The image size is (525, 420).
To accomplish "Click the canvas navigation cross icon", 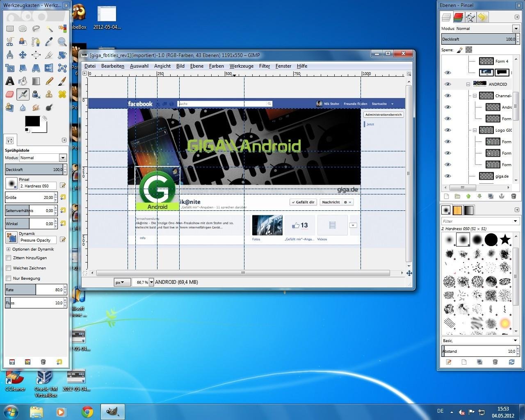I will coord(409,273).
